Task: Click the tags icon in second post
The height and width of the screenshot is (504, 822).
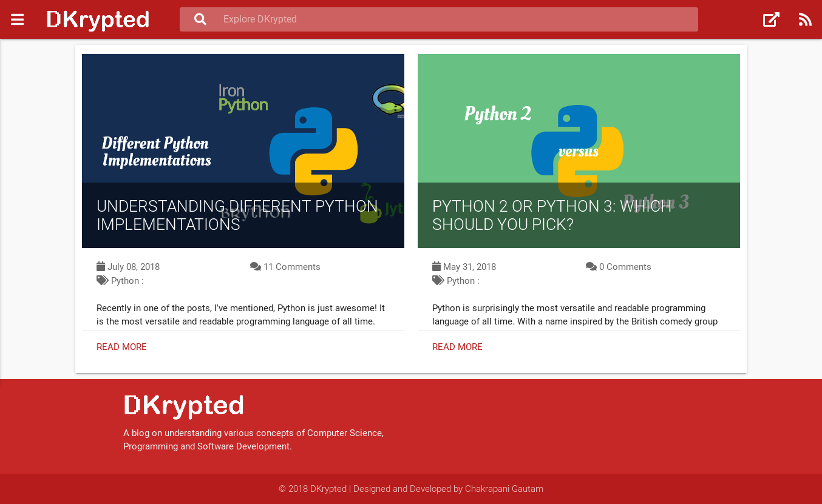Action: [x=438, y=280]
